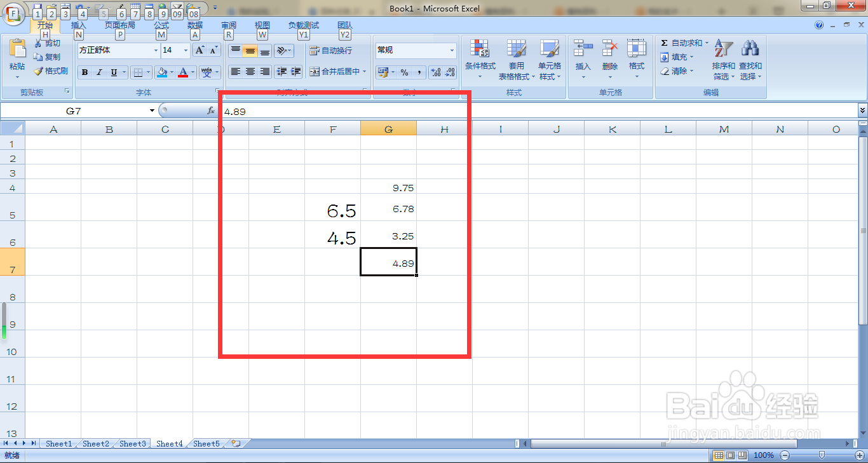Click the zoom slider handle

[822, 455]
